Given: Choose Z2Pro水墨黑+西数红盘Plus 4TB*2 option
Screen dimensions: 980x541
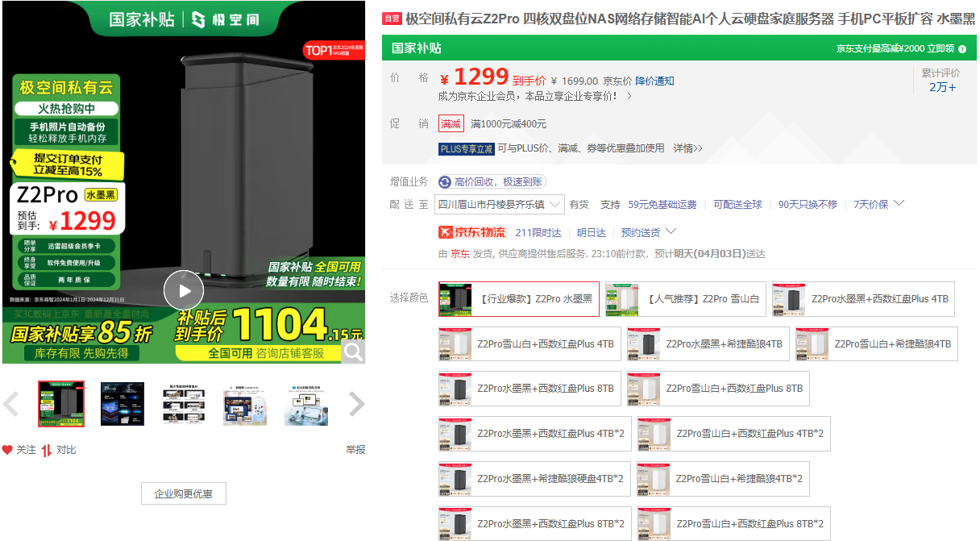Looking at the screenshot, I should (x=535, y=434).
